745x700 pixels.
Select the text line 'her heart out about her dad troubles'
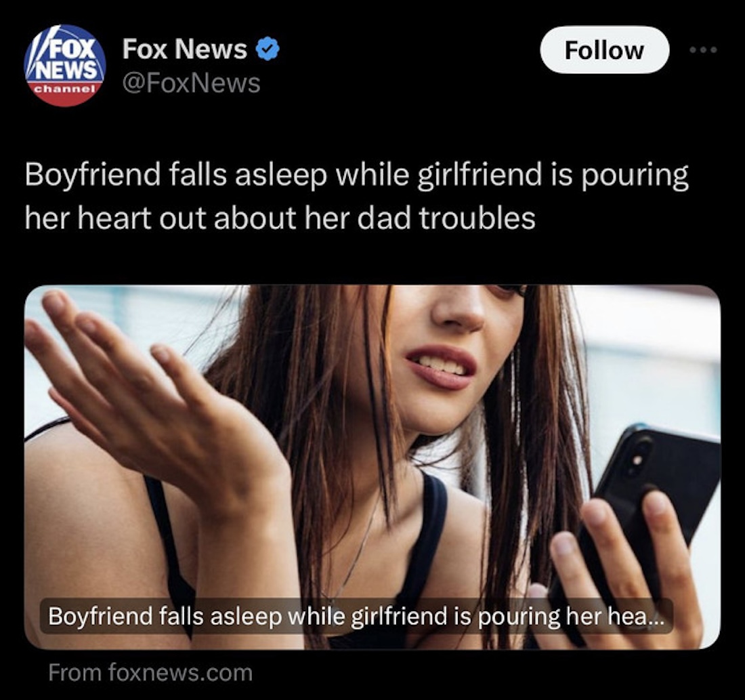280,218
